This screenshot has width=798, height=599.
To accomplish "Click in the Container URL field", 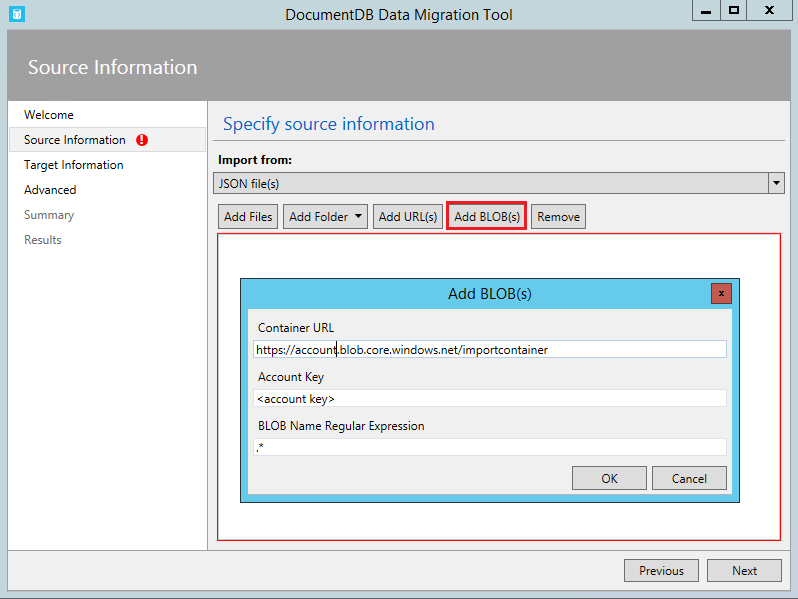I will pyautogui.click(x=490, y=349).
